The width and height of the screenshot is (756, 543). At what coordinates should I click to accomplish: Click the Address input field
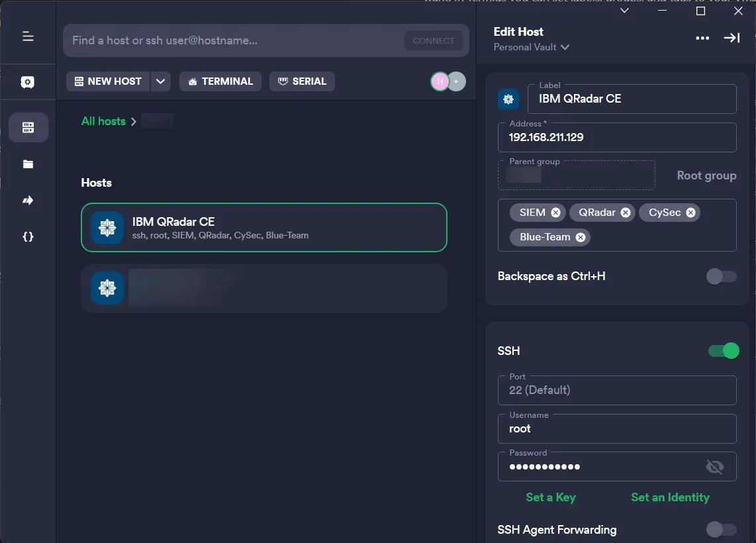(616, 138)
